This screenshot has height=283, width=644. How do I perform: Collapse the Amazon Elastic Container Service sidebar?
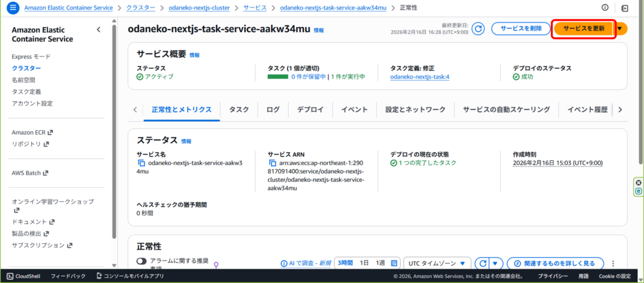coord(98,30)
